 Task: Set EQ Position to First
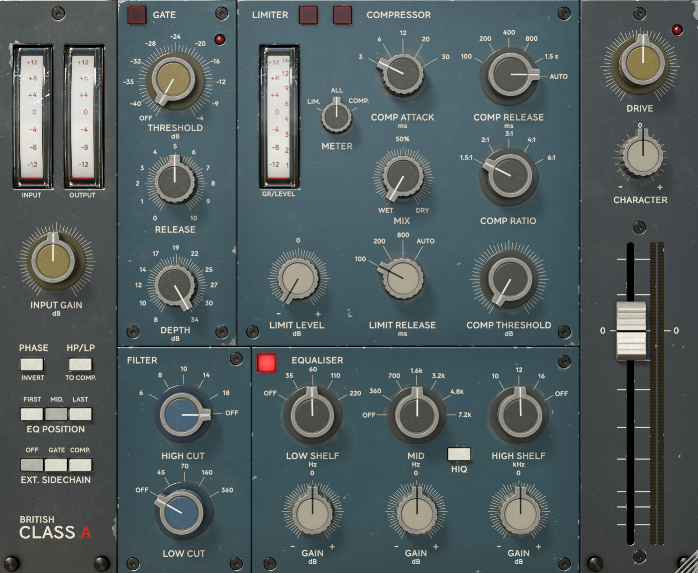coord(32,414)
